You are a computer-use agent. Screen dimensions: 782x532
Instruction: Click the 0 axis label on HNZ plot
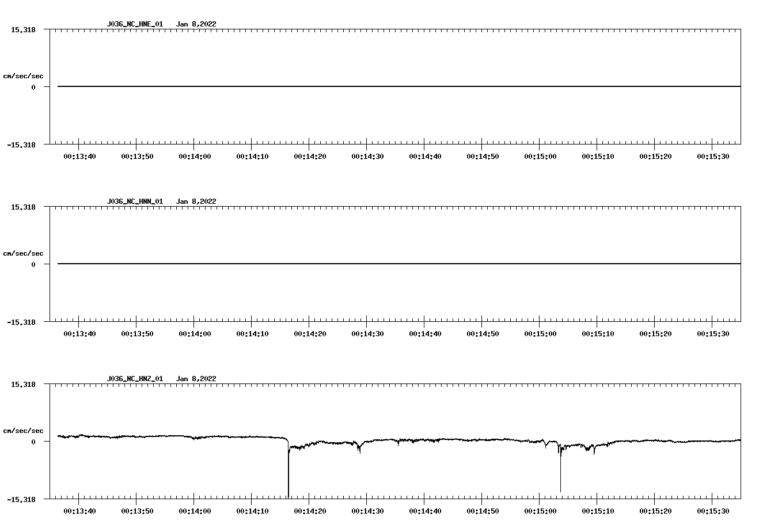[x=33, y=442]
